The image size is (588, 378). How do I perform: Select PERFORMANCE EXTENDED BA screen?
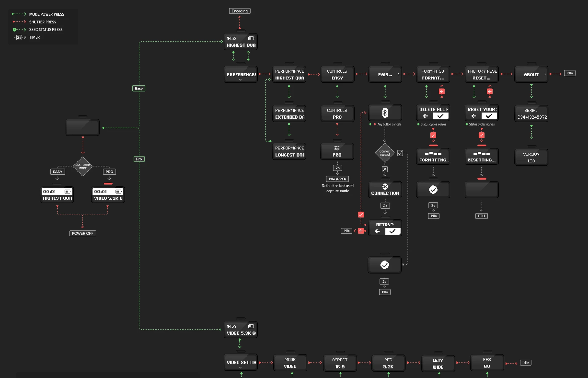[x=289, y=114]
